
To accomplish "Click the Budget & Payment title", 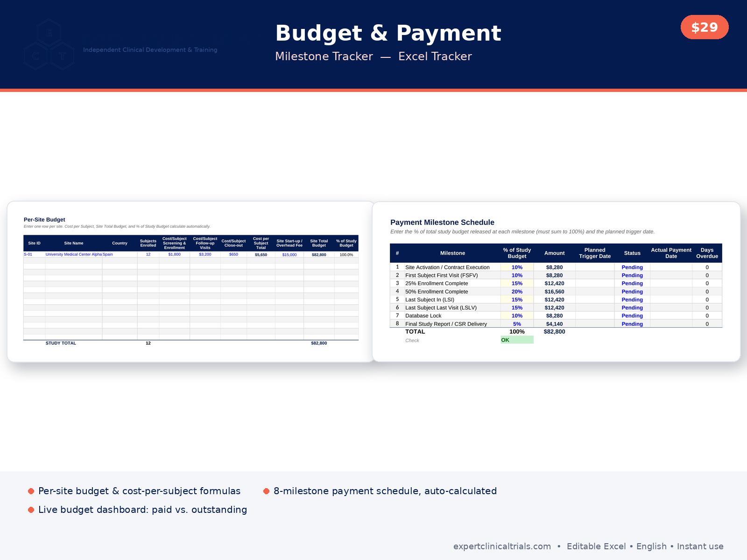I will (x=388, y=33).
